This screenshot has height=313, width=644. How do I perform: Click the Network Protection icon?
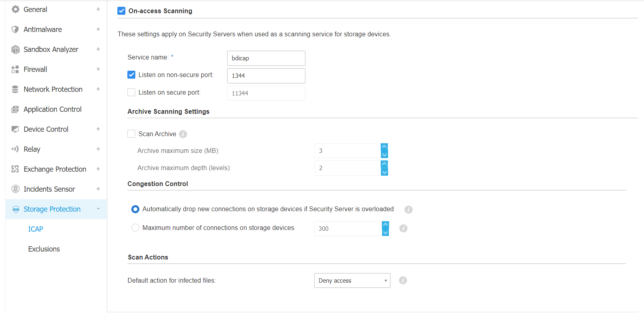point(15,89)
